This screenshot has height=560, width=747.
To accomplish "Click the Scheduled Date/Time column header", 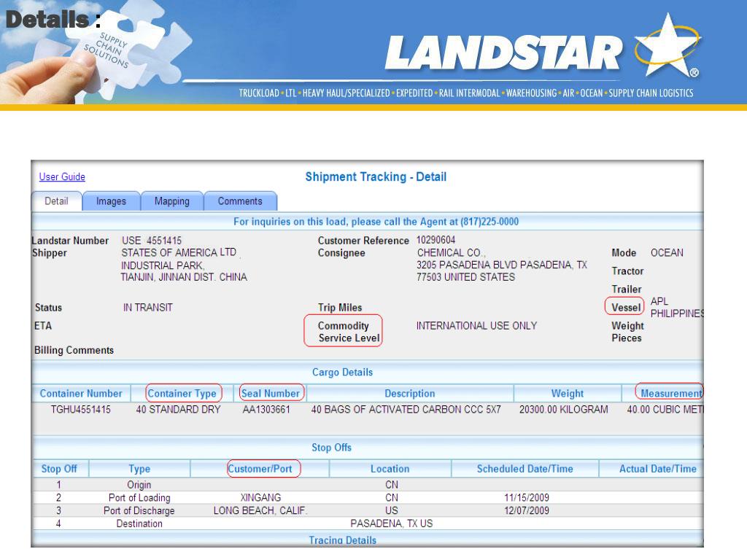I will click(525, 469).
